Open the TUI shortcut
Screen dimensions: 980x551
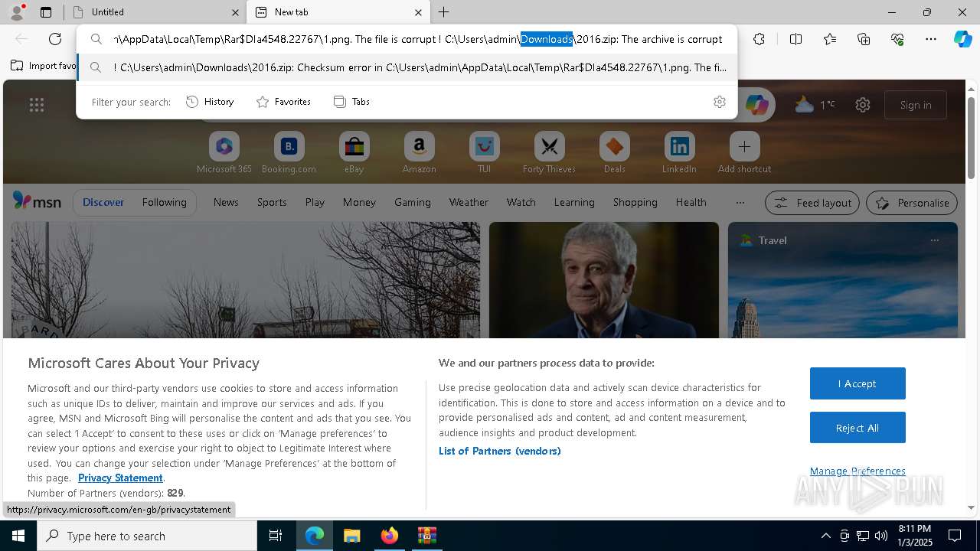point(484,153)
